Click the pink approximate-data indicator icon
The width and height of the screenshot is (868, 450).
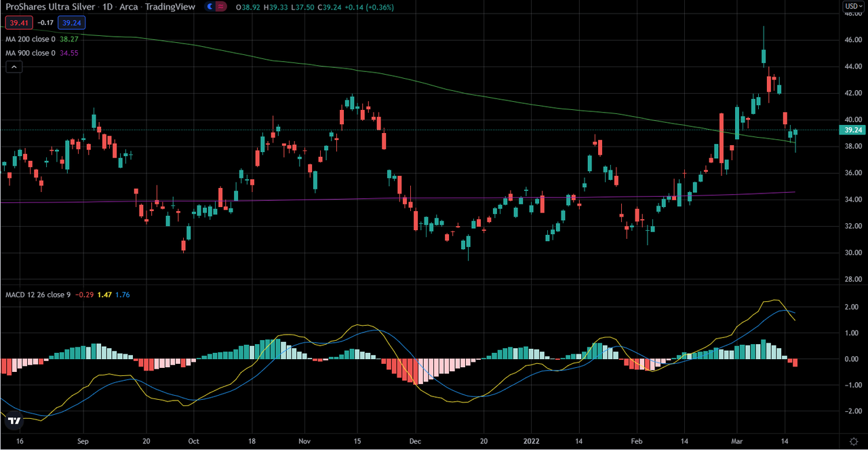222,7
